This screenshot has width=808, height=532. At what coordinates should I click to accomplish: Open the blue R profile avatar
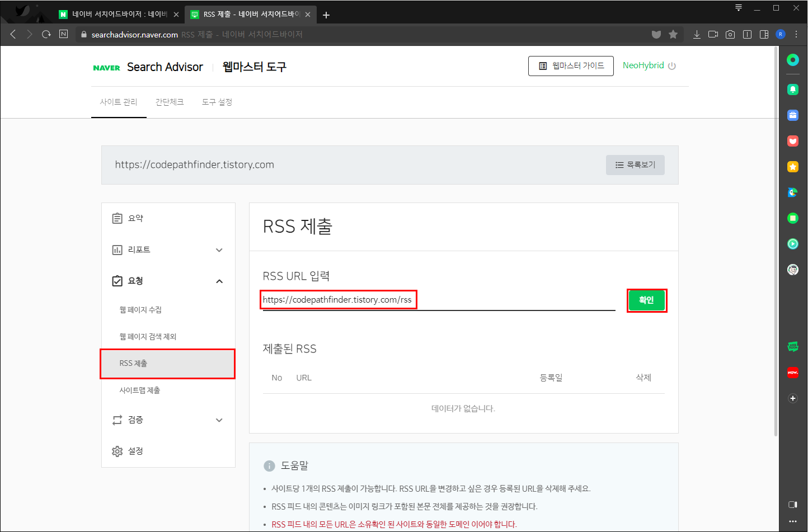click(x=781, y=34)
